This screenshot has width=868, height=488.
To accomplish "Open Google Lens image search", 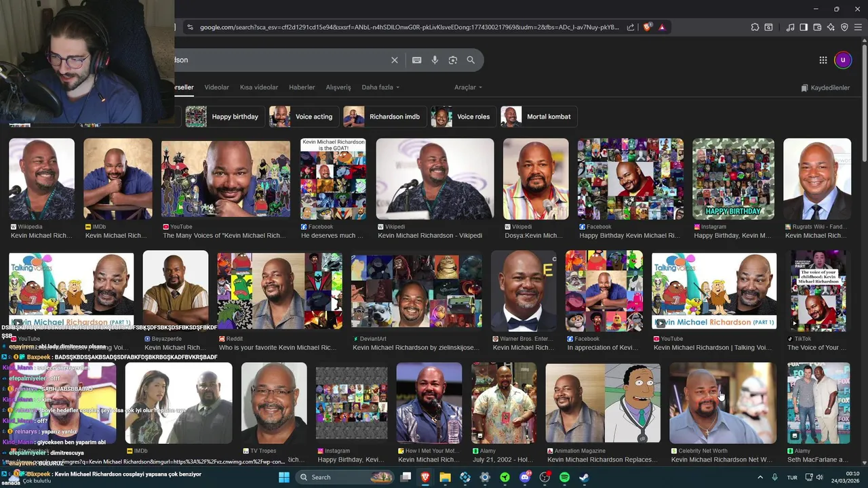I will pos(453,60).
